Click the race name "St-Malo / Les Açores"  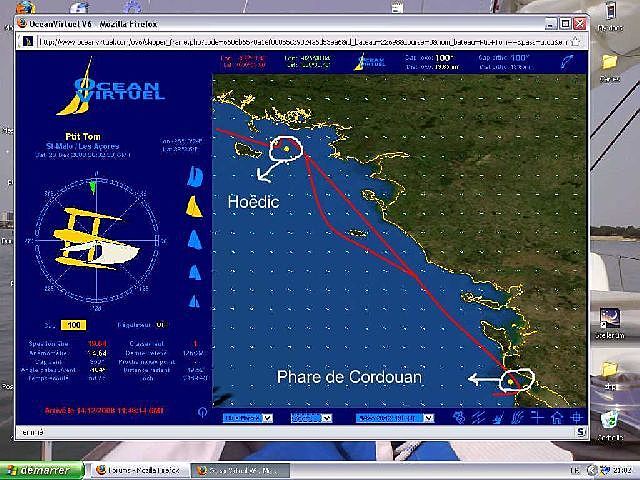[83, 146]
